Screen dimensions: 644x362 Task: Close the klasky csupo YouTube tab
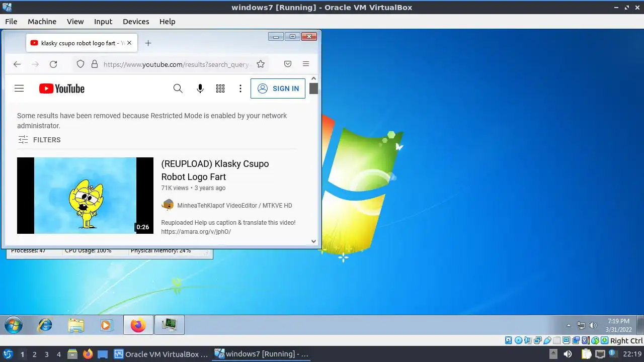pos(129,43)
